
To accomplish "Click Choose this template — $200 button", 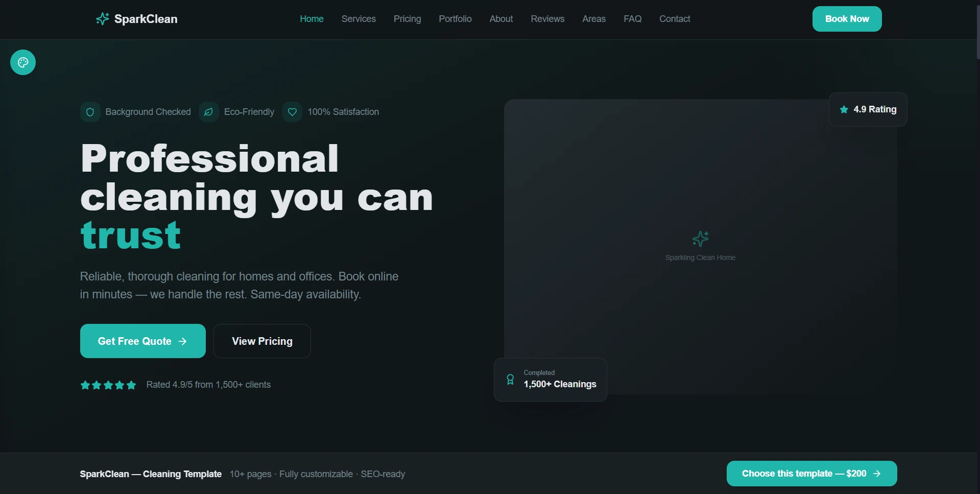I will click(x=811, y=474).
